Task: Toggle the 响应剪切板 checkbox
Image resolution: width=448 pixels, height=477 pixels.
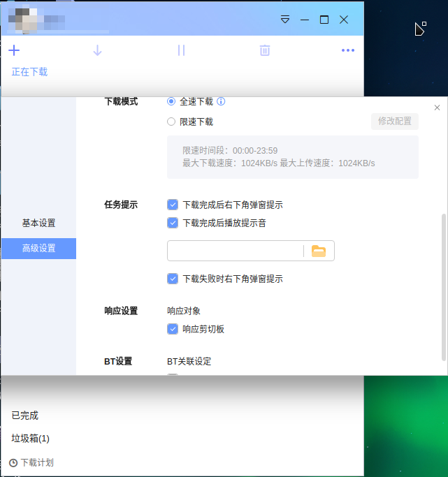Action: coord(173,329)
